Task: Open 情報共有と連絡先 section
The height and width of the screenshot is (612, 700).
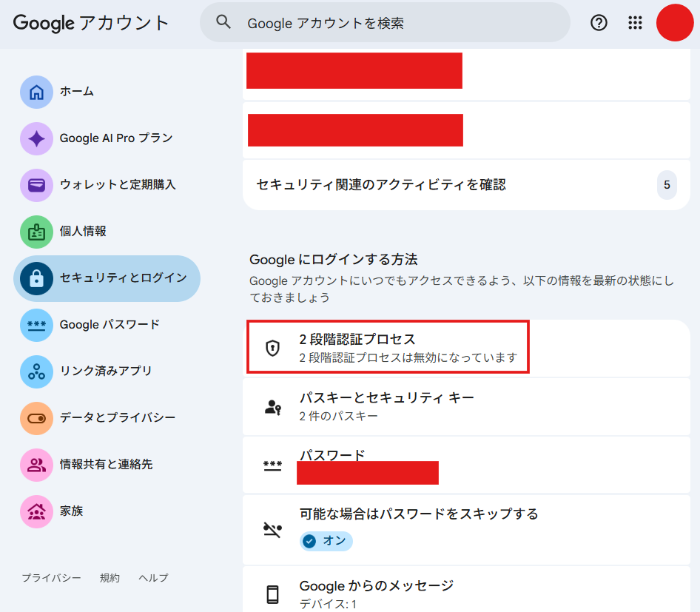Action: [107, 465]
